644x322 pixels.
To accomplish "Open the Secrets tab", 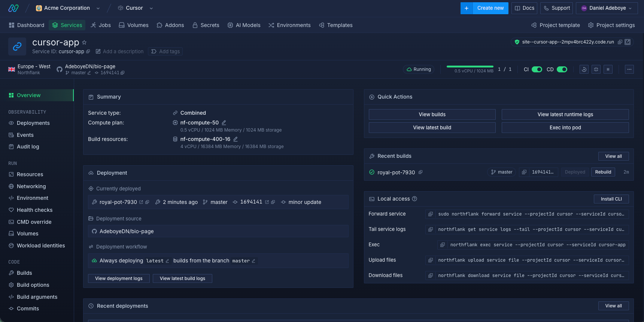I will point(206,25).
